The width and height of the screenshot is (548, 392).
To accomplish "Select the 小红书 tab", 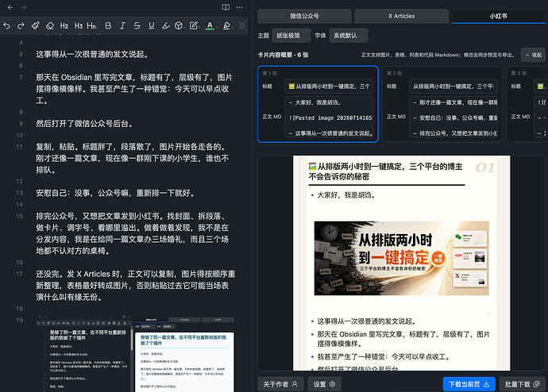I will [498, 16].
